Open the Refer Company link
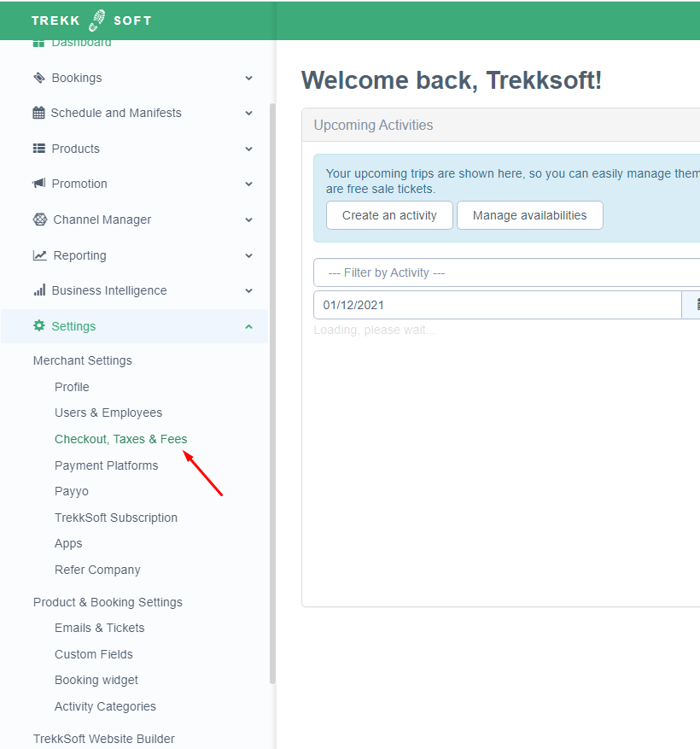700x749 pixels. pyautogui.click(x=97, y=570)
